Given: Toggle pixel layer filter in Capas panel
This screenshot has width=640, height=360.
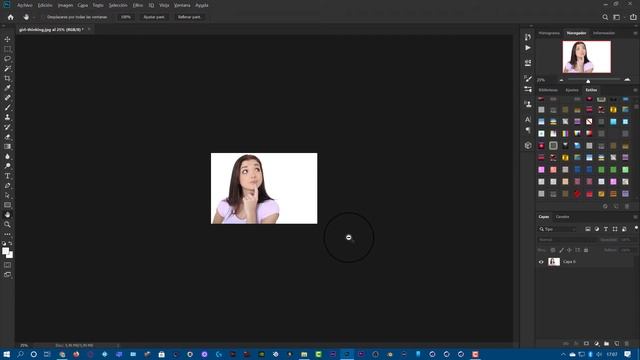Looking at the screenshot, I should pos(588,229).
